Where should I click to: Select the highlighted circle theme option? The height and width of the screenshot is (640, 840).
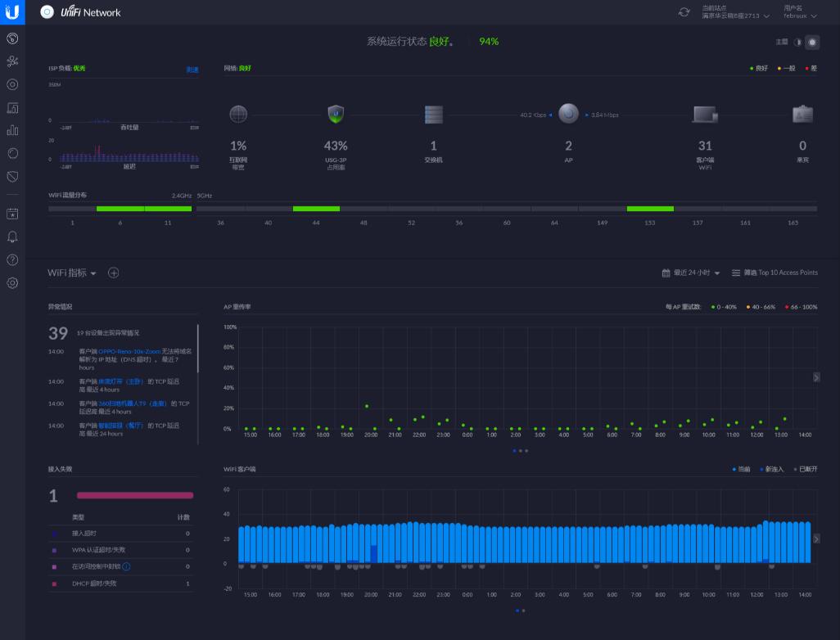[811, 42]
